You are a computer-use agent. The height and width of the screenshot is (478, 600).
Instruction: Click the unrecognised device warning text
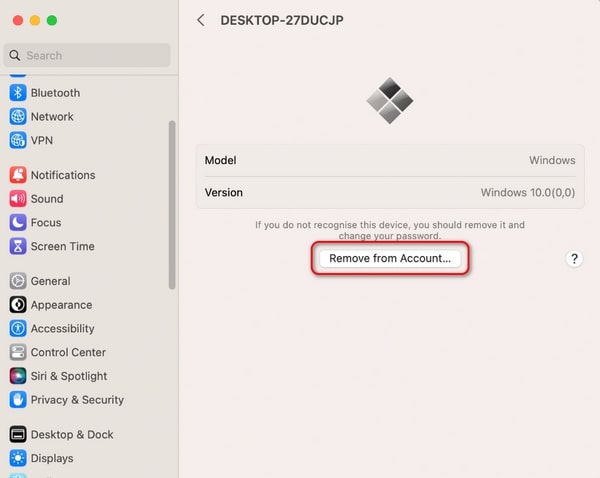390,230
